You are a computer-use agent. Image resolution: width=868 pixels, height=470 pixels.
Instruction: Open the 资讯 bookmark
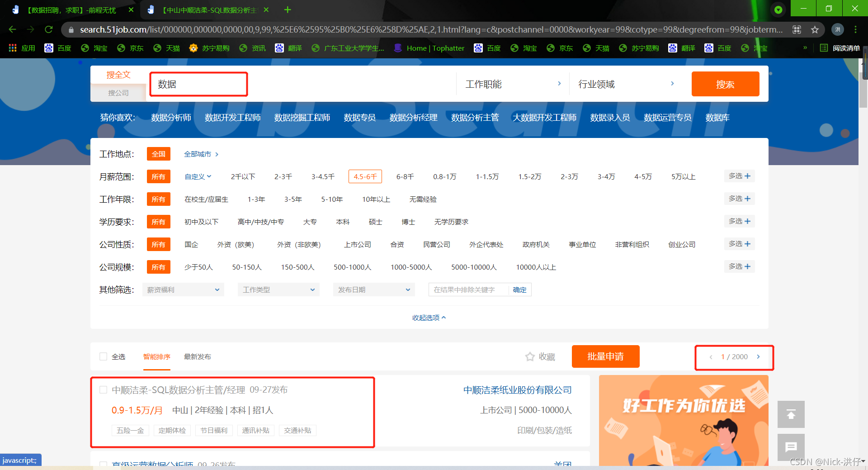[252, 48]
